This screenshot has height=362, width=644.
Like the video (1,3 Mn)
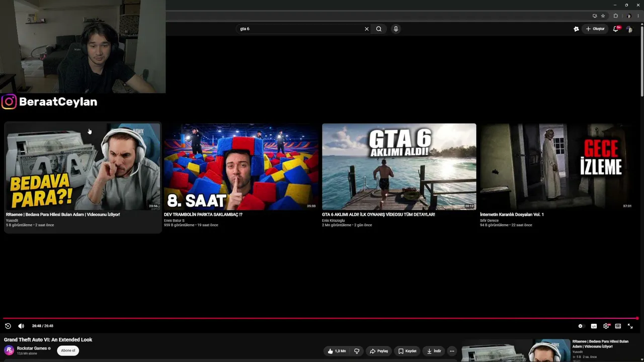point(336,351)
